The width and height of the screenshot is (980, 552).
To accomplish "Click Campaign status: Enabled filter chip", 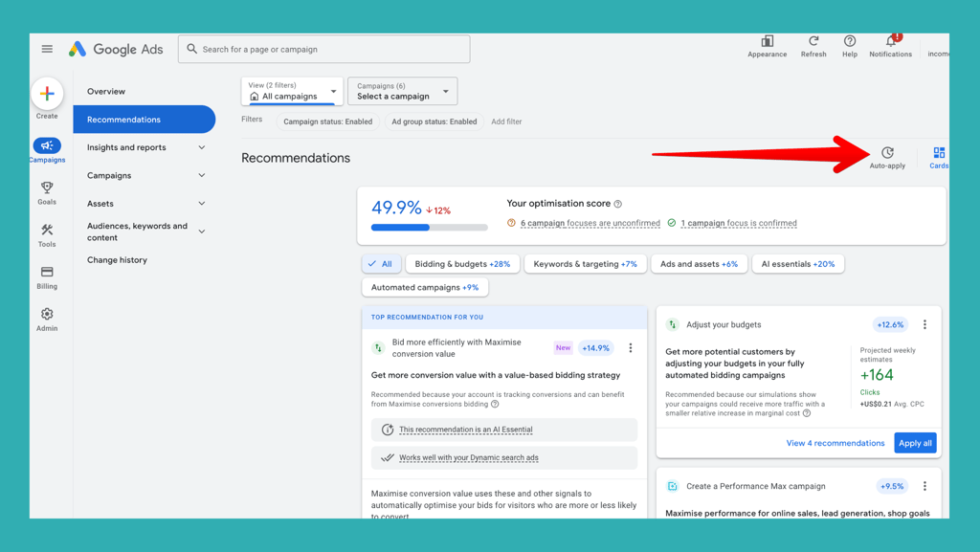I will pyautogui.click(x=327, y=121).
